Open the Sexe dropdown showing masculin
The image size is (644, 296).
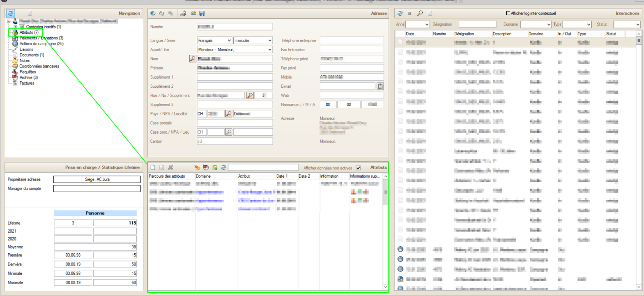tap(253, 41)
